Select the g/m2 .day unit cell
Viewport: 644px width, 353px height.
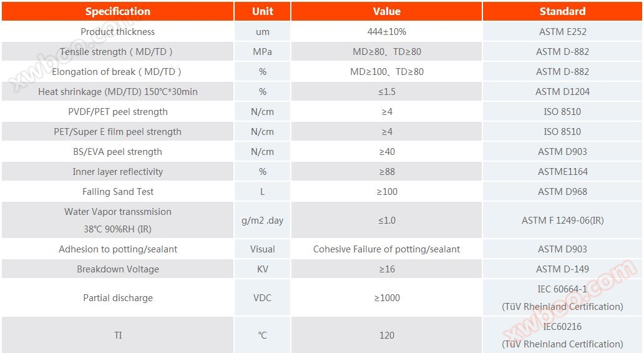pyautogui.click(x=262, y=221)
